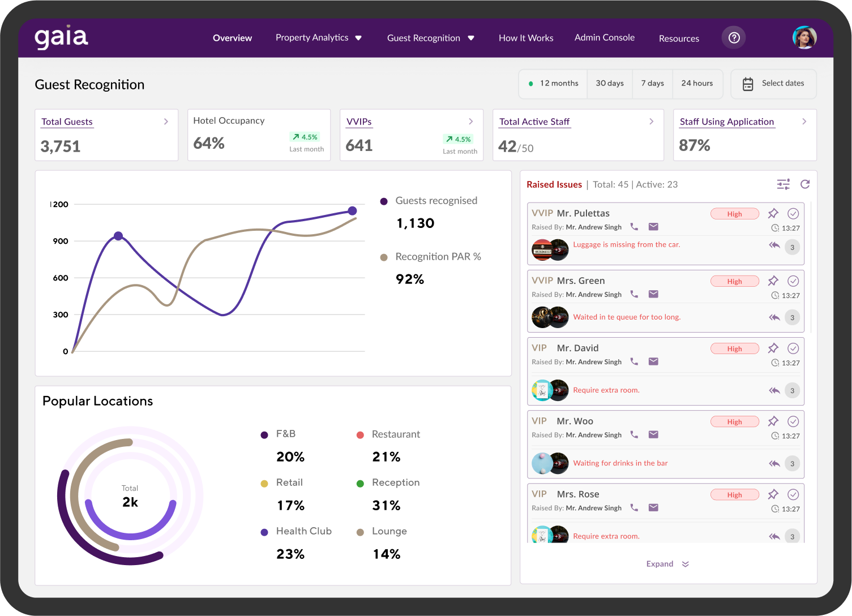Mark Mr. Woo's issue as resolved

point(793,421)
